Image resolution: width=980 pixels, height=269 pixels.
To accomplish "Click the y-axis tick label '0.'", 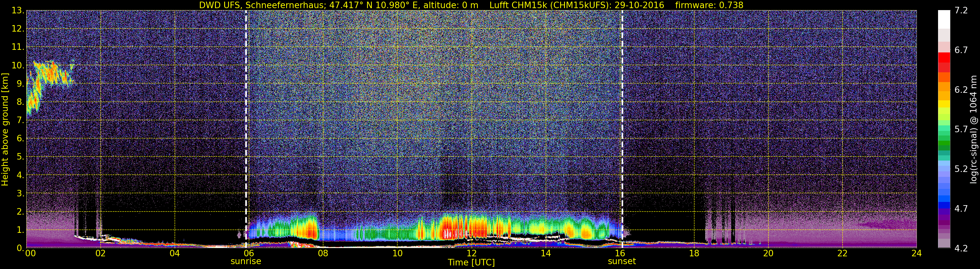I will [x=20, y=248].
